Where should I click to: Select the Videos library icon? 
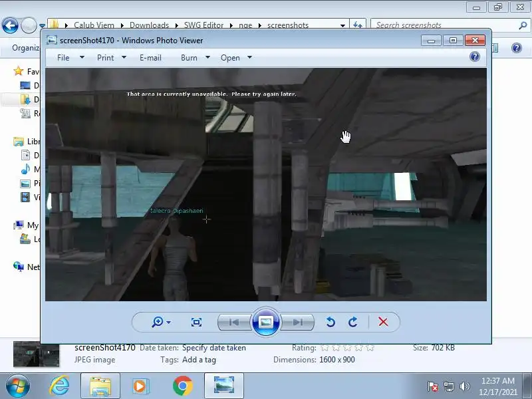point(25,197)
